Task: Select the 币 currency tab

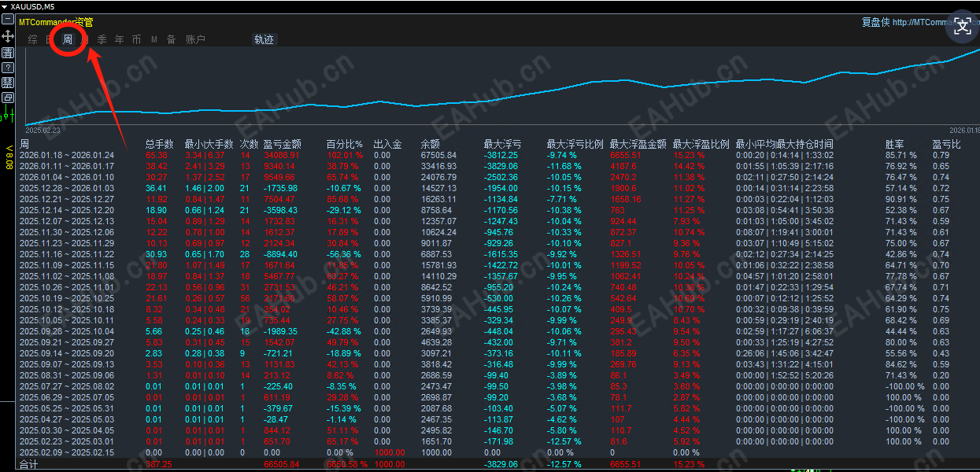Action: 137,39
